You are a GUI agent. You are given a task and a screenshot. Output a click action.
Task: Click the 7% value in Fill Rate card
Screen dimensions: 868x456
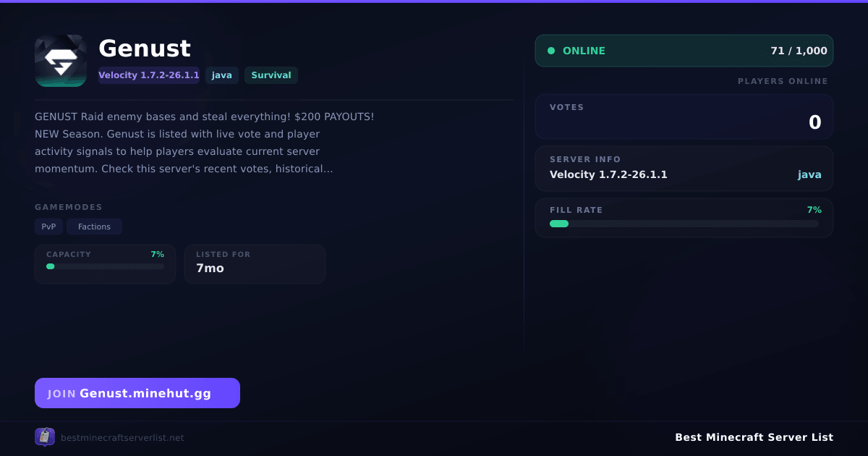pyautogui.click(x=814, y=210)
